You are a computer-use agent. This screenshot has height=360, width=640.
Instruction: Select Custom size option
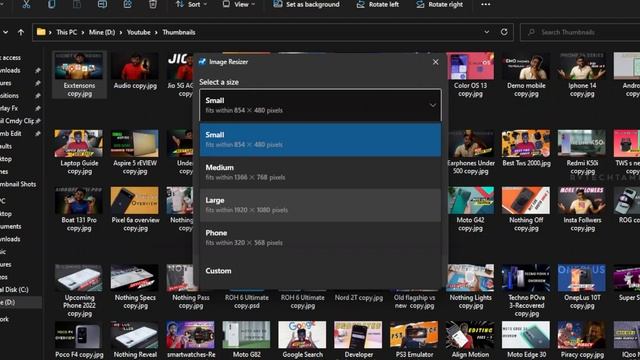(320, 271)
